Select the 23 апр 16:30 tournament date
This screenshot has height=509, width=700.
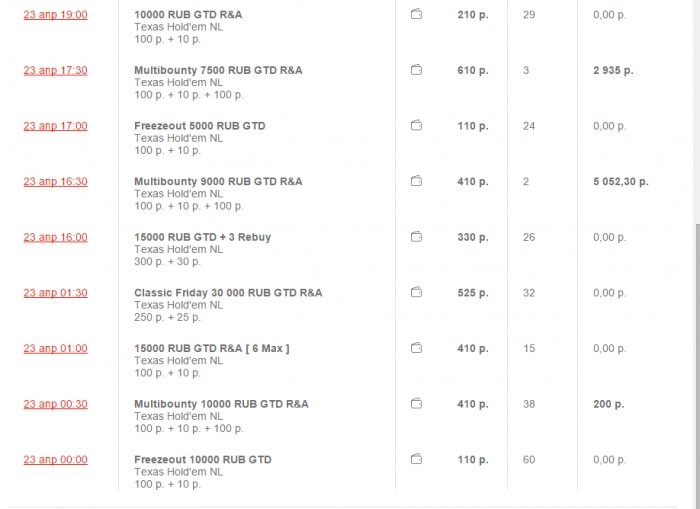55,182
